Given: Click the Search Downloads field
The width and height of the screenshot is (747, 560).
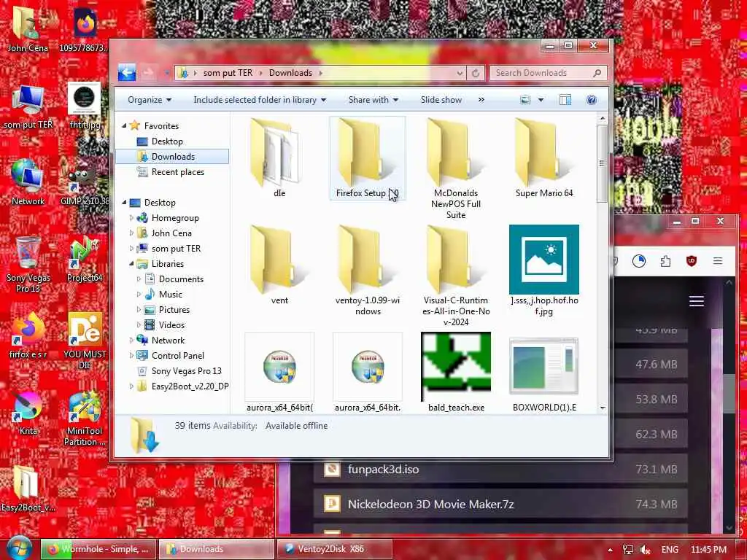Looking at the screenshot, I should click(548, 73).
